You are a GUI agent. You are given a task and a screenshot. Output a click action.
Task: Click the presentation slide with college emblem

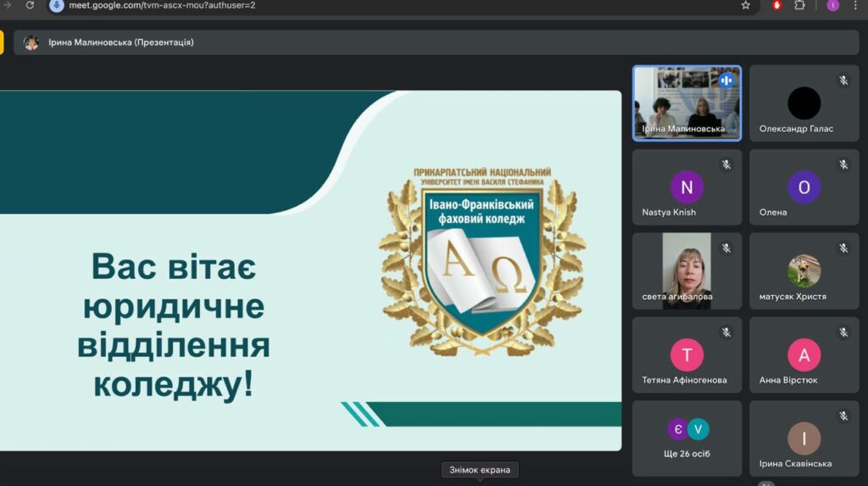310,270
